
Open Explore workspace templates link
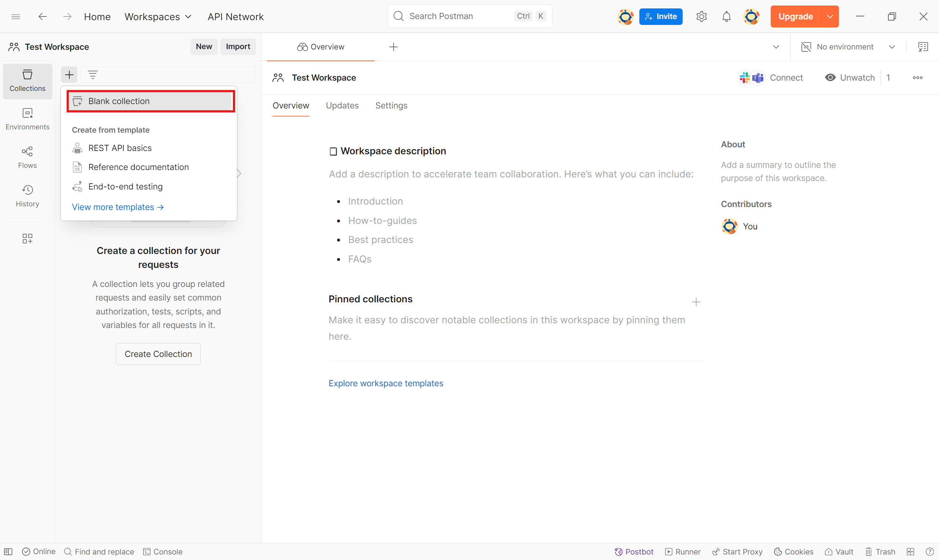[x=386, y=383]
